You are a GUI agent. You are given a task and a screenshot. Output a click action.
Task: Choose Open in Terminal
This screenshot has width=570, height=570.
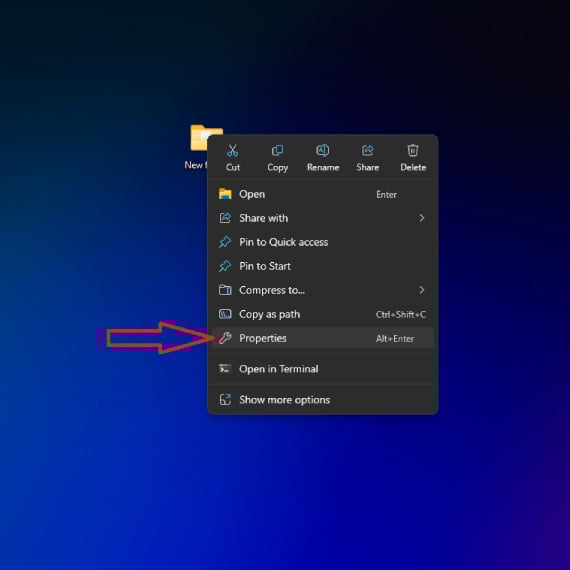pos(322,369)
